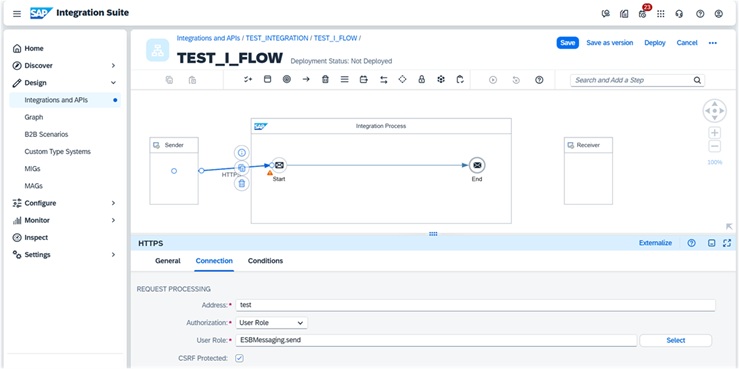Image resolution: width=739 pixels, height=369 pixels.
Task: Switch to the General tab
Action: point(168,261)
